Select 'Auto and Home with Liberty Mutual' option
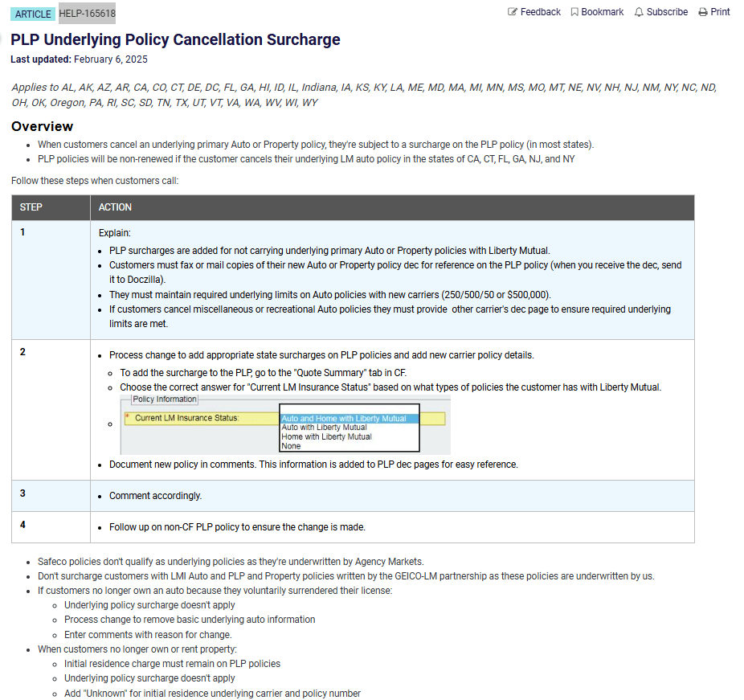The width and height of the screenshot is (744, 700). [350, 419]
